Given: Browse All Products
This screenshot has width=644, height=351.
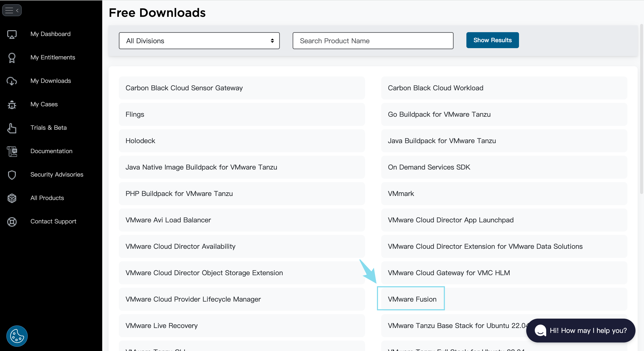Looking at the screenshot, I should (x=47, y=198).
